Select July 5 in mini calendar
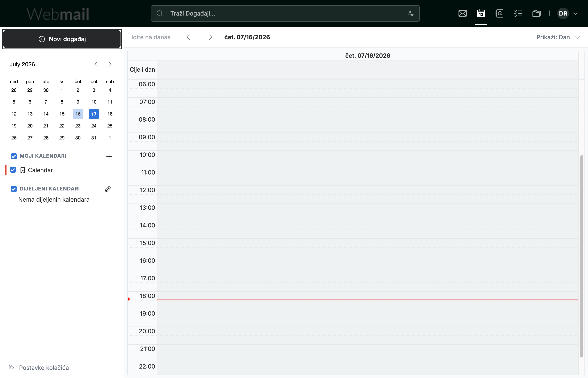The width and height of the screenshot is (588, 378). (x=14, y=102)
